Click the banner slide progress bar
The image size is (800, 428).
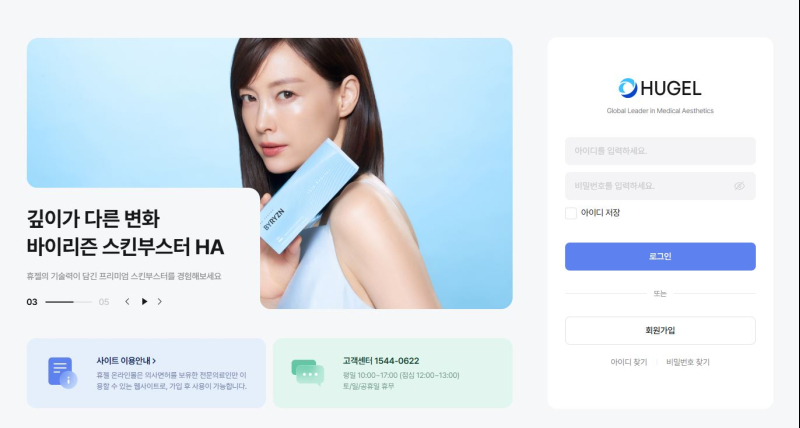68,302
